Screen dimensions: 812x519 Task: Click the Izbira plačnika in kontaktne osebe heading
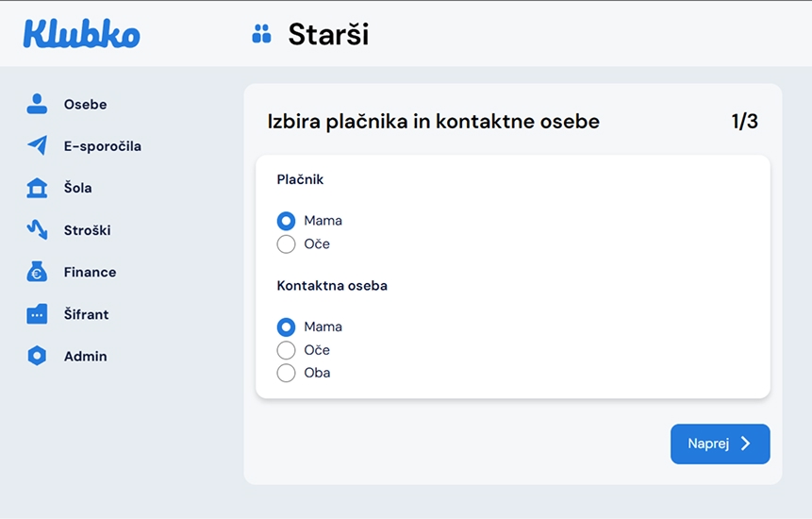(x=433, y=122)
